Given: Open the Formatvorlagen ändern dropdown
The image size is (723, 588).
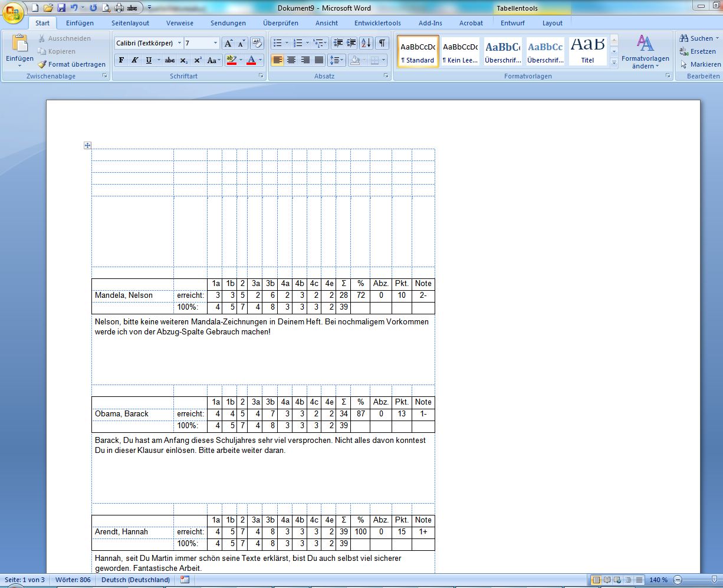Looking at the screenshot, I should [645, 52].
